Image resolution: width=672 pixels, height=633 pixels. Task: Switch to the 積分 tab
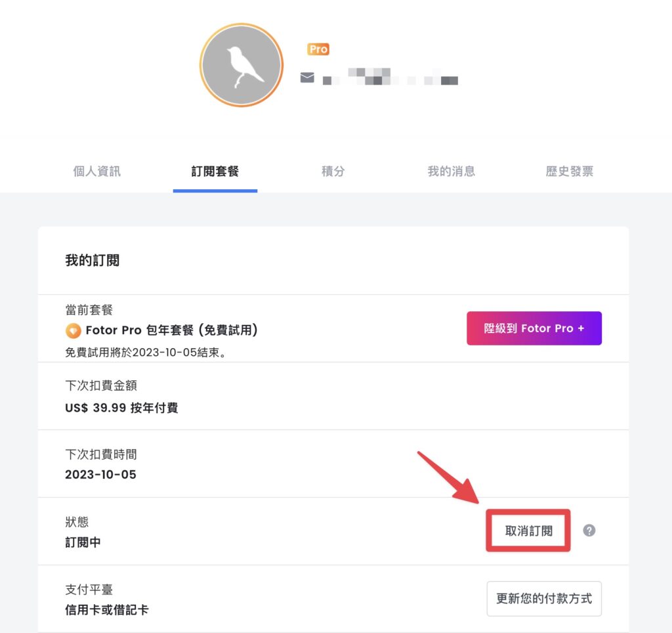pyautogui.click(x=333, y=171)
